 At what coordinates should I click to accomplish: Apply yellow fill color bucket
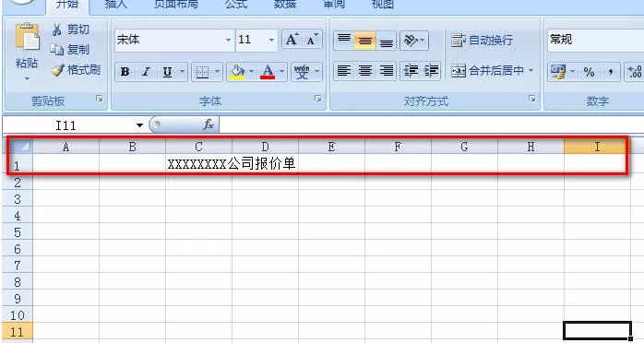click(x=237, y=72)
